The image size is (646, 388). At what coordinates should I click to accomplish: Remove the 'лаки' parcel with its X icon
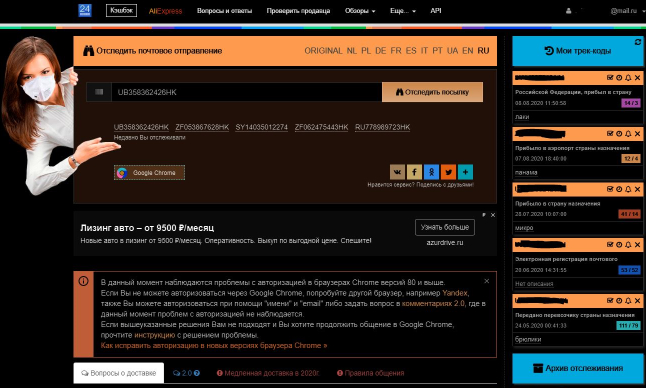637,77
